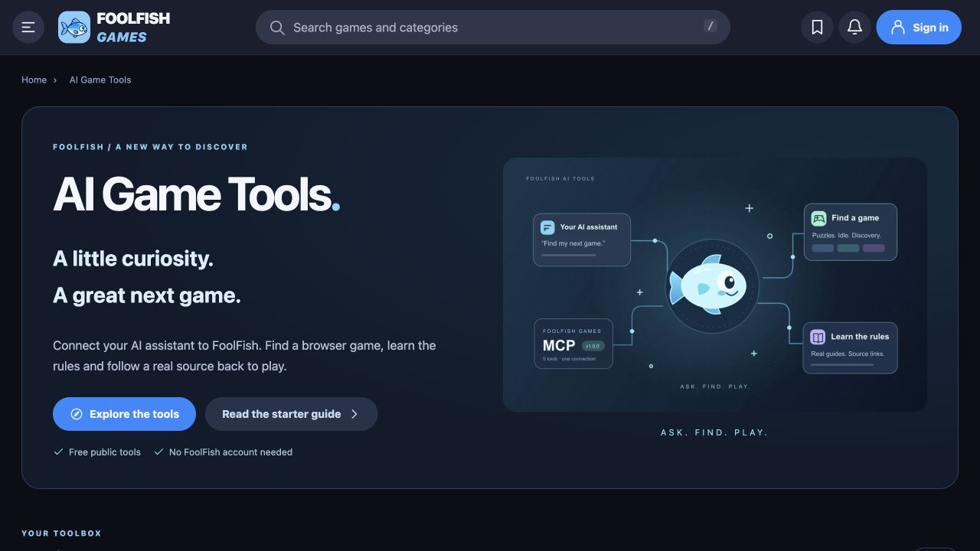Click the magnifier icon in search bar

[277, 28]
